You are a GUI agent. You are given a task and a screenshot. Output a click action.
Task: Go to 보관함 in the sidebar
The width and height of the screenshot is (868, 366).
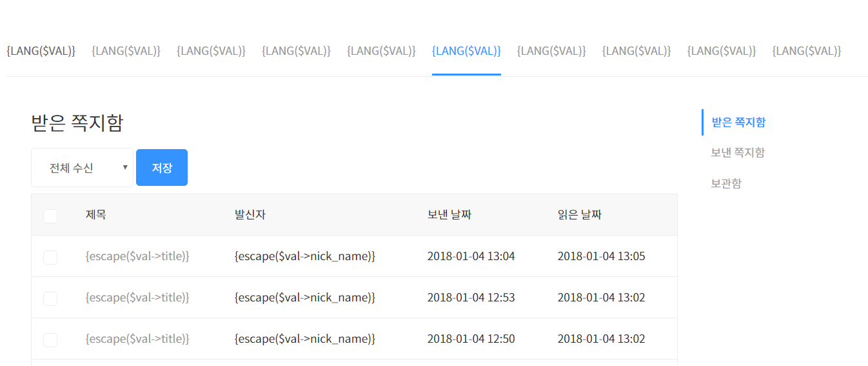726,183
